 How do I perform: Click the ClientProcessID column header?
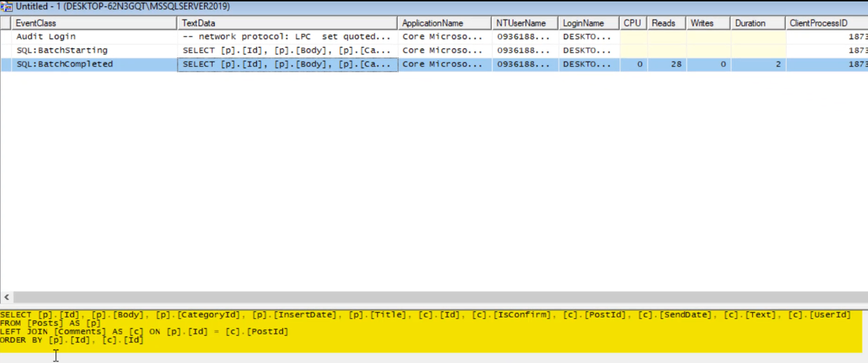point(827,23)
